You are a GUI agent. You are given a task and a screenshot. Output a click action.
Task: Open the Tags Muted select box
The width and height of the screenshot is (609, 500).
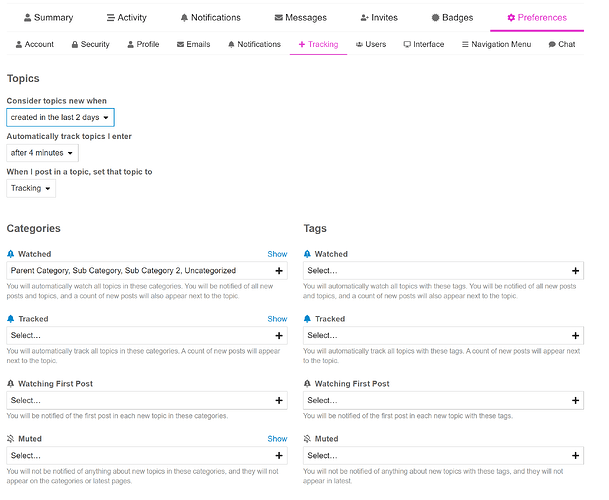444,456
